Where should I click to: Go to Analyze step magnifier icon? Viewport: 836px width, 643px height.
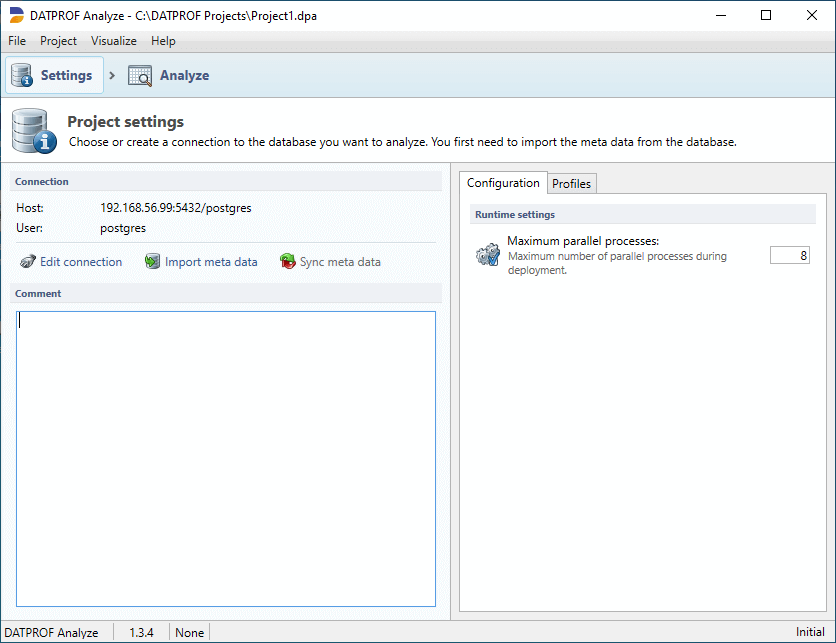point(140,76)
